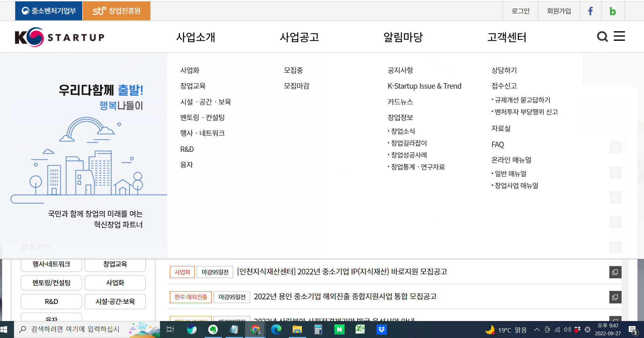Open 벤처투자 부당행위 신고 link
The height and width of the screenshot is (338, 644).
pyautogui.click(x=526, y=112)
